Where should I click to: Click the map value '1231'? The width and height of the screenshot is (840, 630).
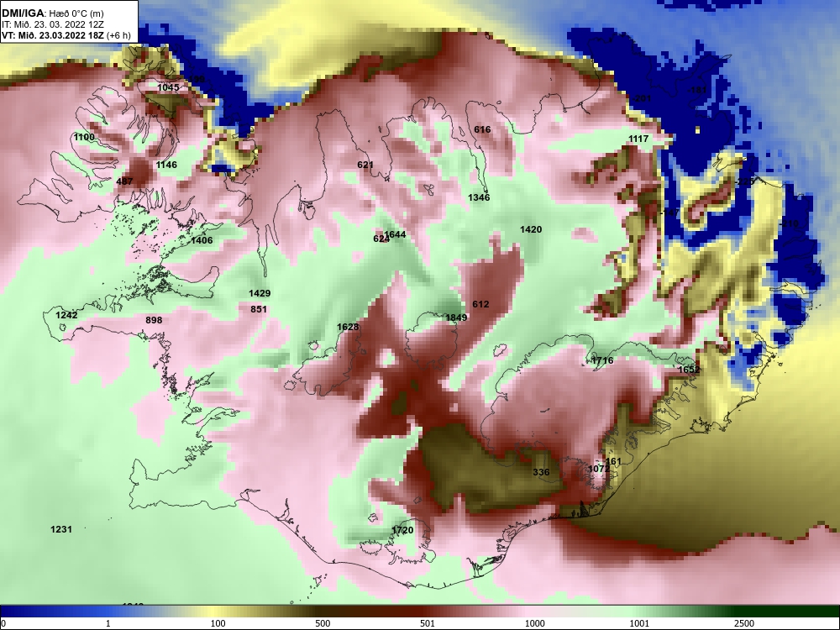coord(61,529)
